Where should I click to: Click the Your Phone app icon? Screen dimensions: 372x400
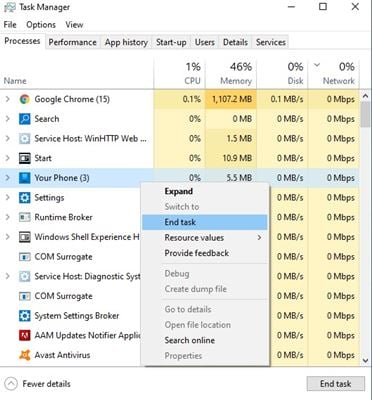24,178
